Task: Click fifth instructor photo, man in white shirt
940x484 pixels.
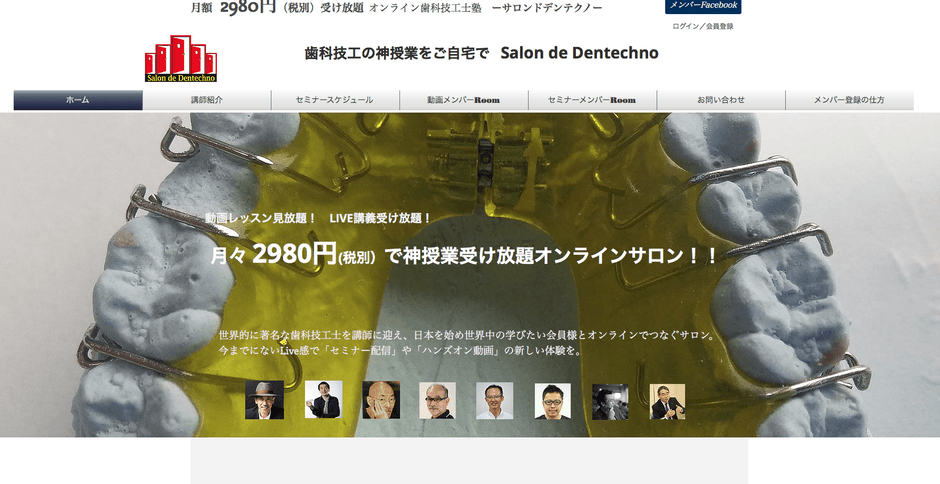Action: [x=495, y=401]
